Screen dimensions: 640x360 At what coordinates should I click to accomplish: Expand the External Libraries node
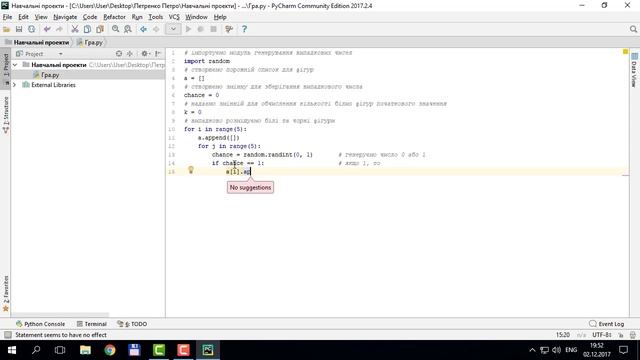pos(15,85)
